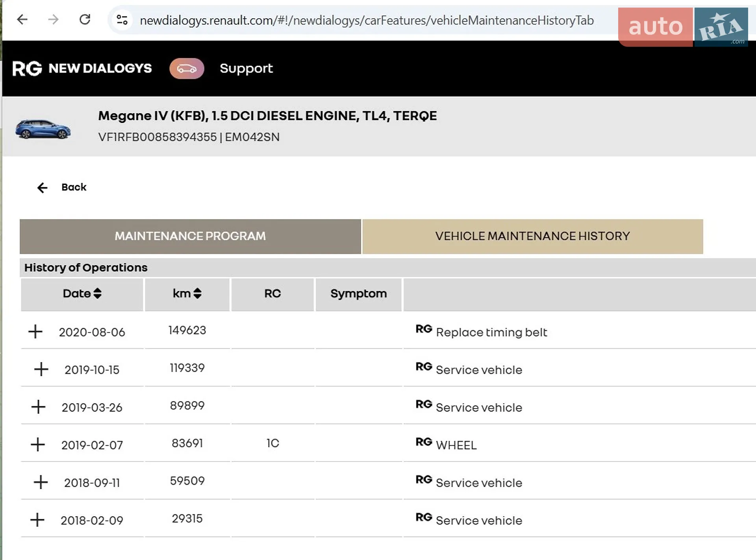This screenshot has height=560, width=756.
Task: Click the History of Operations heading
Action: [86, 268]
